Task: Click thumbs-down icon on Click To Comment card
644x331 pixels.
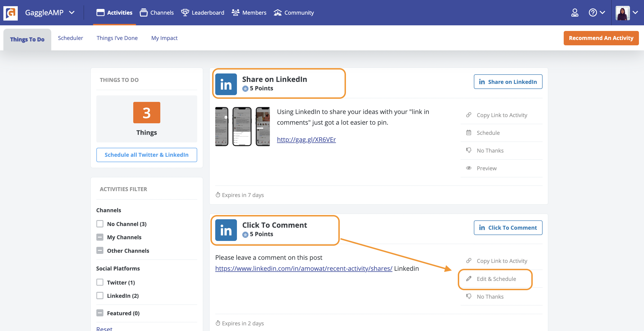Action: [x=468, y=296]
